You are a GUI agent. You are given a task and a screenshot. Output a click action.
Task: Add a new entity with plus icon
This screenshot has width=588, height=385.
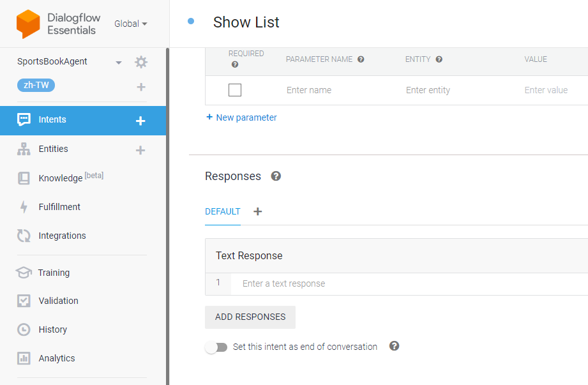(x=140, y=150)
